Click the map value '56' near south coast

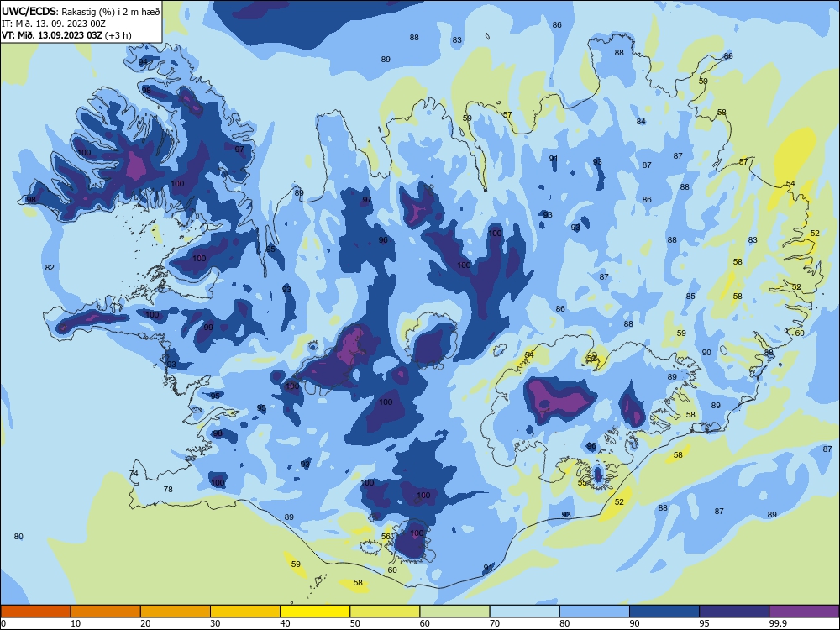point(386,536)
